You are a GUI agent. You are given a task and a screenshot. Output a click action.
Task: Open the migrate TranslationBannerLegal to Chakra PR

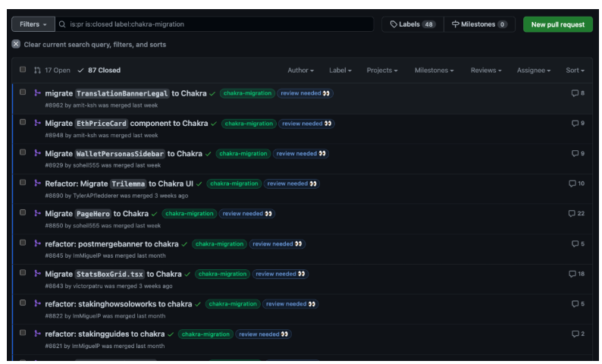point(126,93)
